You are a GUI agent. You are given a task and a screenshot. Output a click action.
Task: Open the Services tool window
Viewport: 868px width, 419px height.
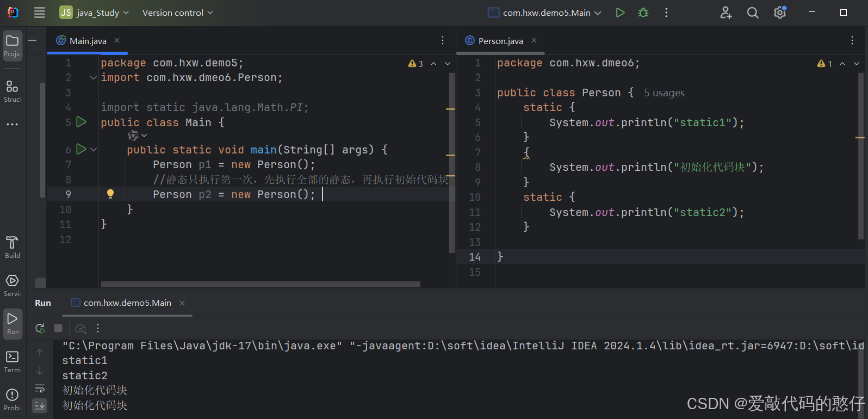13,285
